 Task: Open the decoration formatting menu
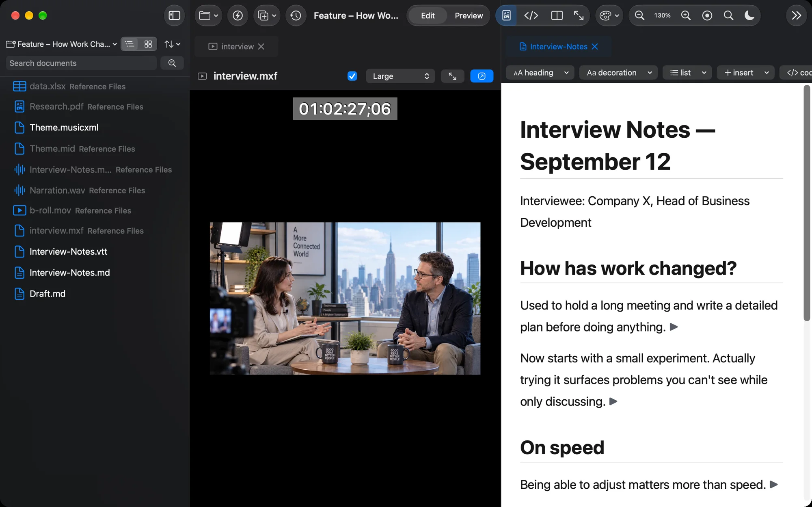click(619, 72)
